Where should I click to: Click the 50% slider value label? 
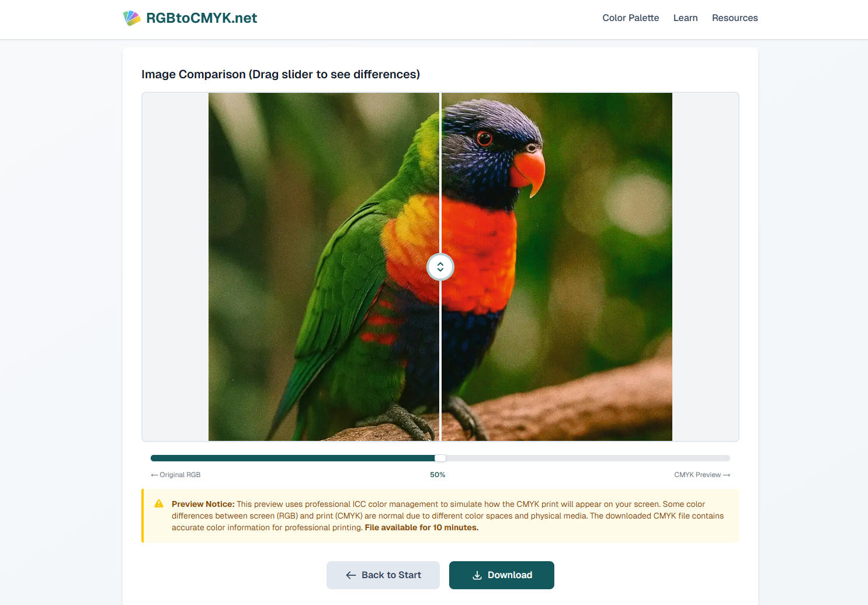point(438,475)
